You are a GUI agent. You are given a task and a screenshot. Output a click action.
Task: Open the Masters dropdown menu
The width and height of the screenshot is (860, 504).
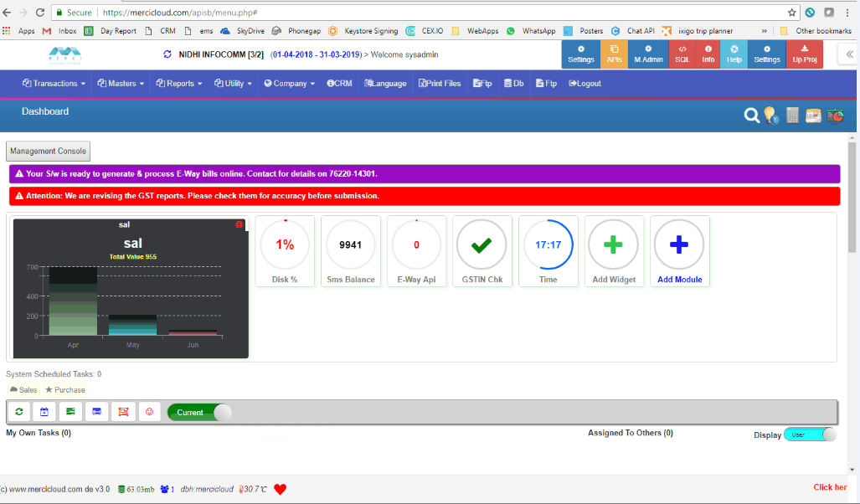point(121,84)
